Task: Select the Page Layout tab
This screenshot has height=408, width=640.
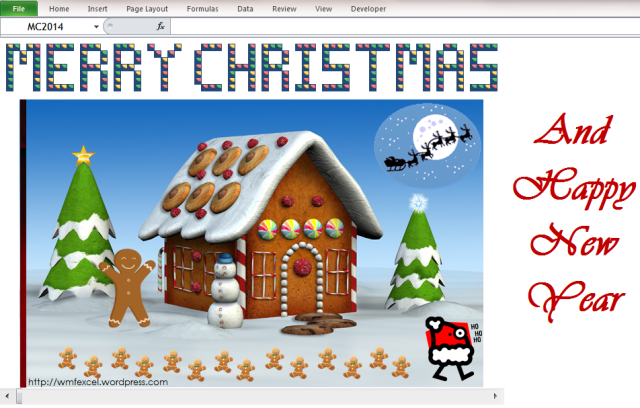Action: (x=147, y=9)
